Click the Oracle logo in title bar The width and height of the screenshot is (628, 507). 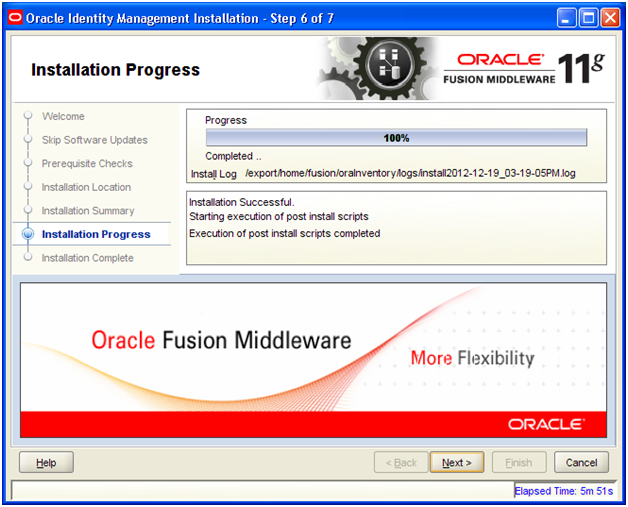[15, 18]
